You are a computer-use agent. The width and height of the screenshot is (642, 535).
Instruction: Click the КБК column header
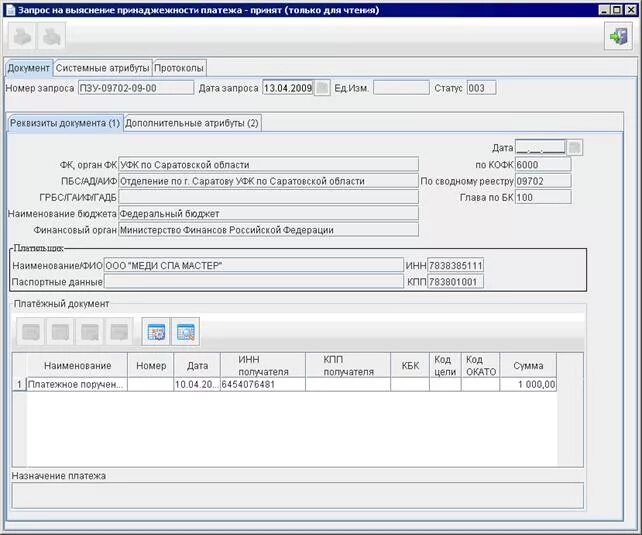click(x=410, y=366)
